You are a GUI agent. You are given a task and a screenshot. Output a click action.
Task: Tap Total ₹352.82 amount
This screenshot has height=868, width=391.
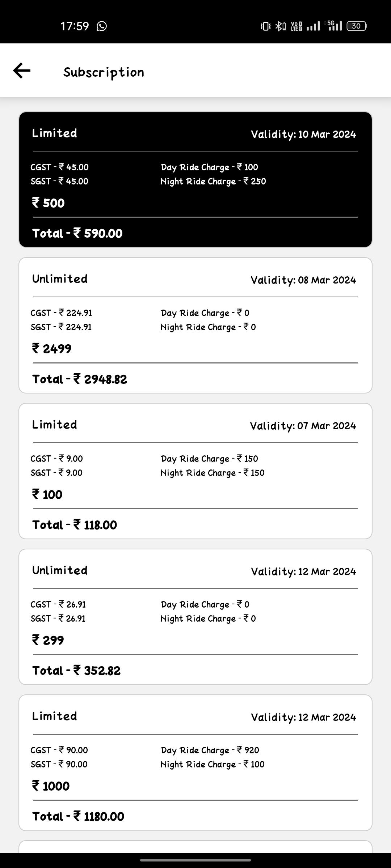[76, 671]
